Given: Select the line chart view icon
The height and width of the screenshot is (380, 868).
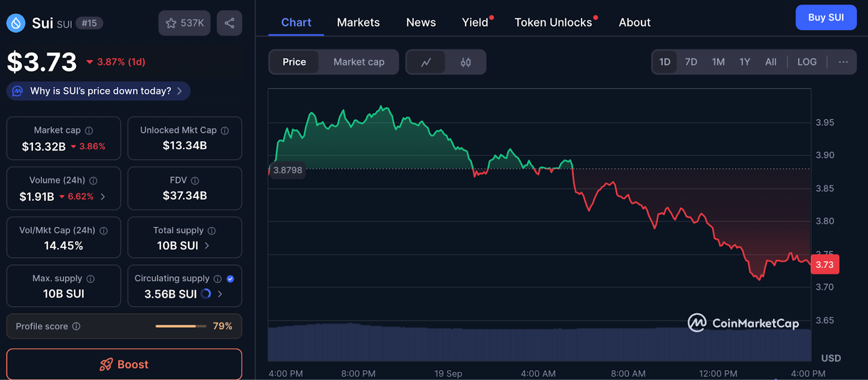Looking at the screenshot, I should point(426,62).
